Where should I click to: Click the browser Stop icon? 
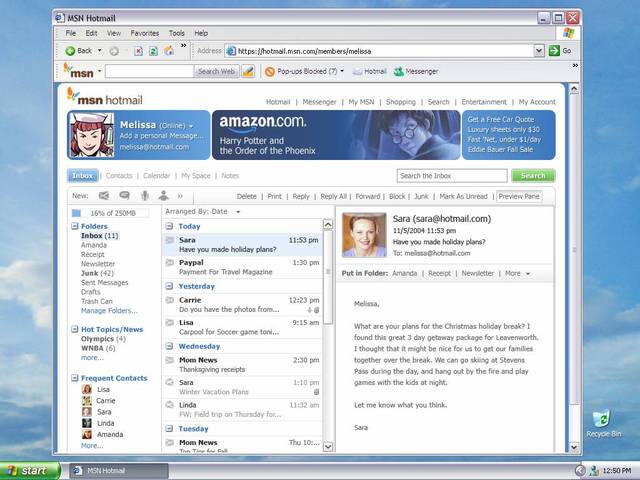tap(138, 51)
